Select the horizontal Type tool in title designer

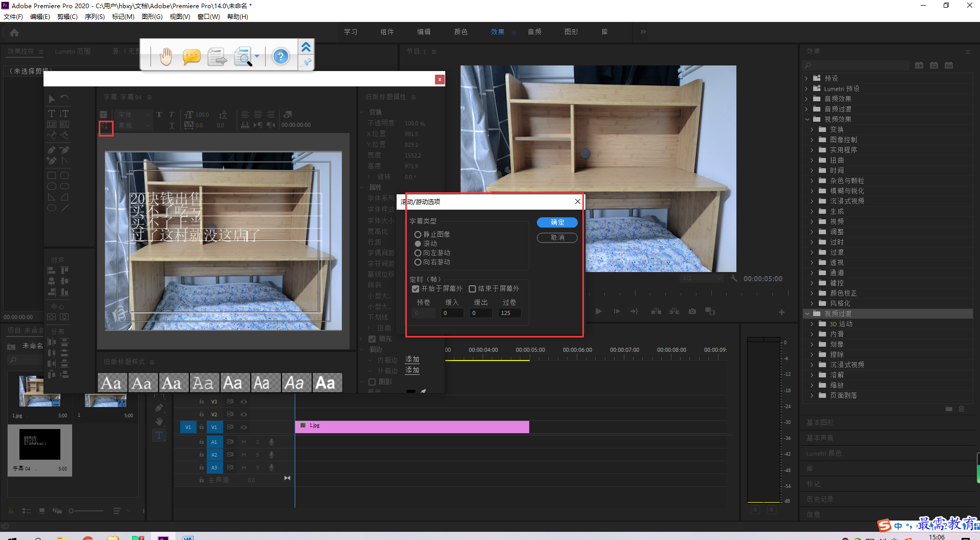52,114
